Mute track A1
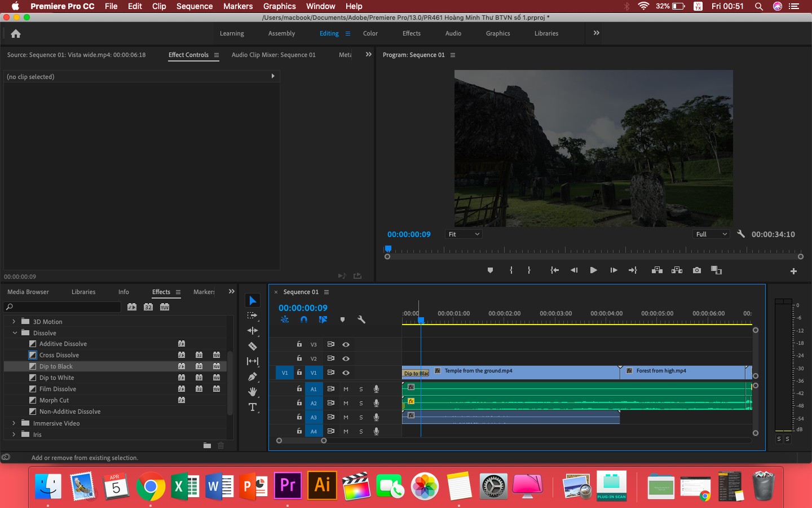The height and width of the screenshot is (508, 812). coord(346,389)
